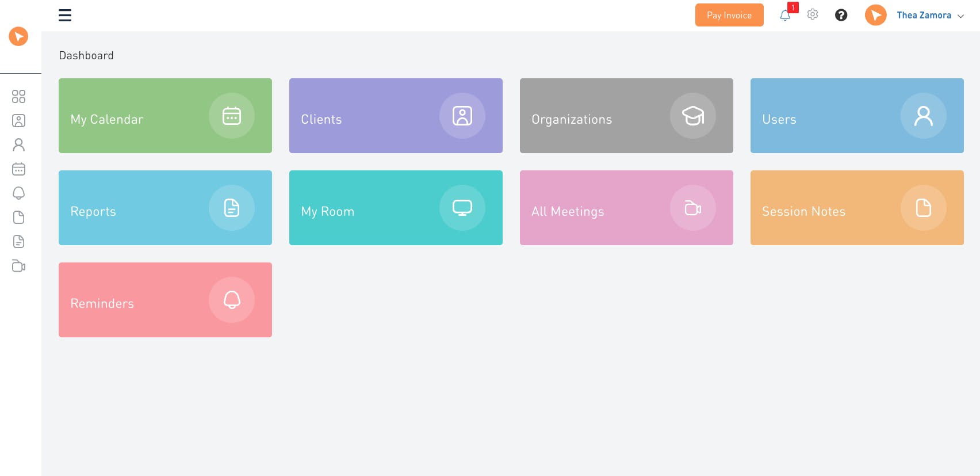Click the portrait icon in the Clients card
Screen dimensions: 980x476
point(462,116)
